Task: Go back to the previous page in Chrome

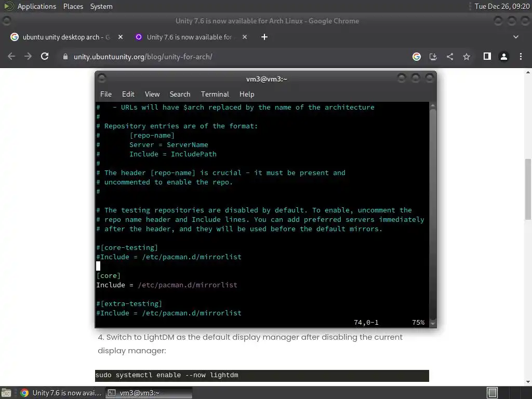Action: pos(11,56)
